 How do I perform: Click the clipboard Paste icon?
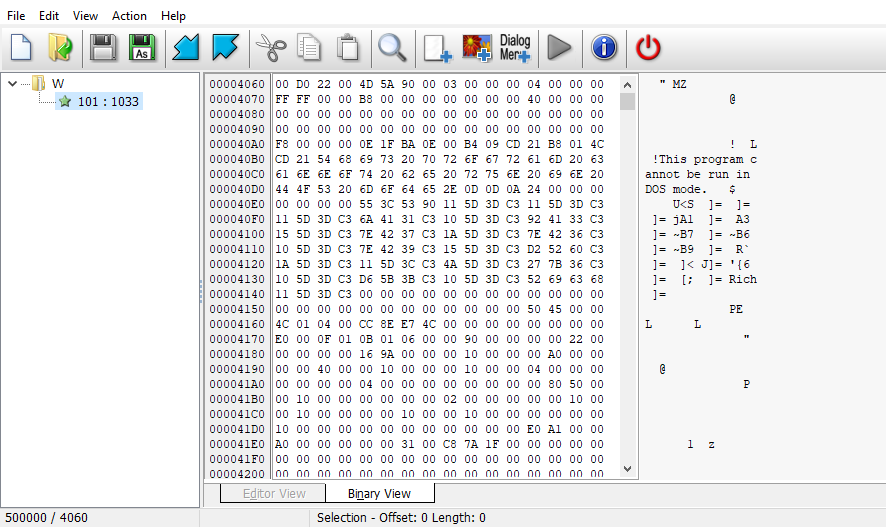pyautogui.click(x=347, y=47)
